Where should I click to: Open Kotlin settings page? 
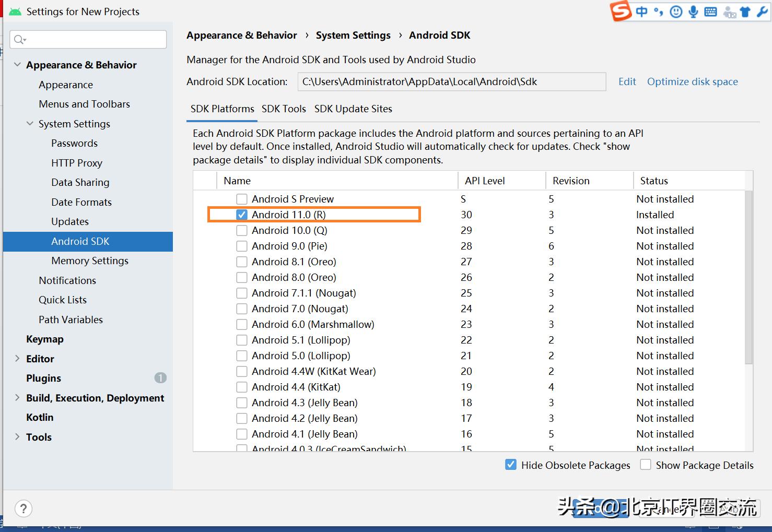40,417
